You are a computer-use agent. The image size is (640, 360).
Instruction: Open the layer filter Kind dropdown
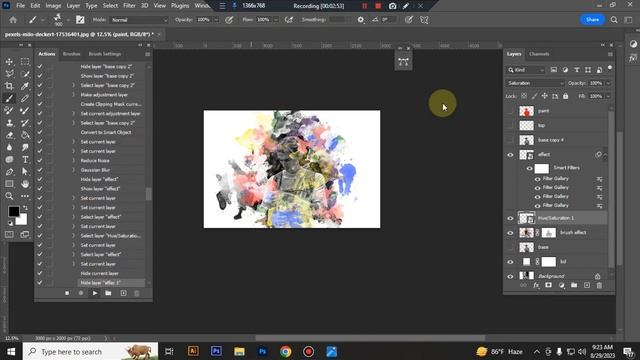tap(526, 70)
